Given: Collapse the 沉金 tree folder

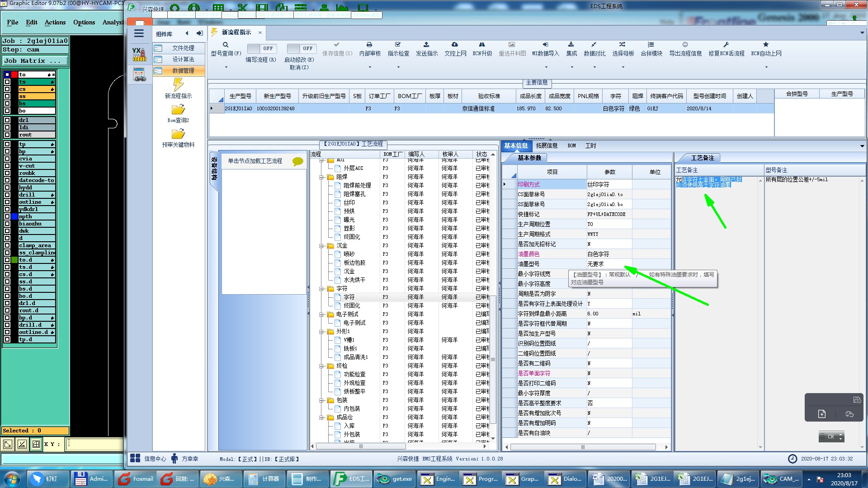Looking at the screenshot, I should click(321, 246).
